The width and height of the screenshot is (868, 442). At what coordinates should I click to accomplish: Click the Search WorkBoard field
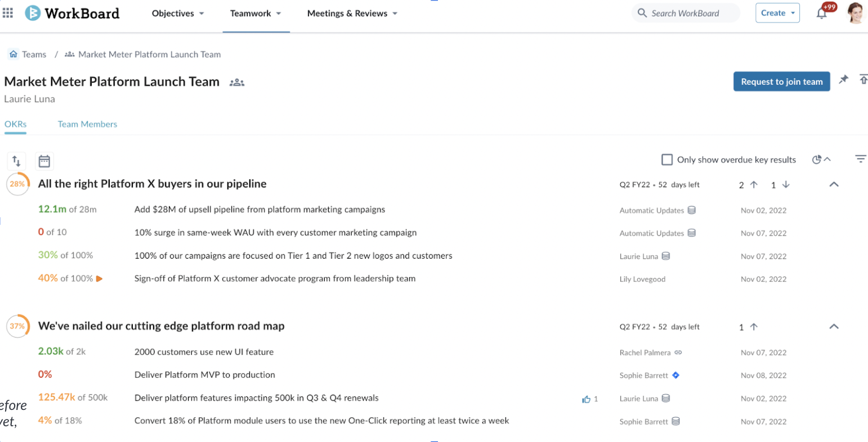click(x=686, y=13)
